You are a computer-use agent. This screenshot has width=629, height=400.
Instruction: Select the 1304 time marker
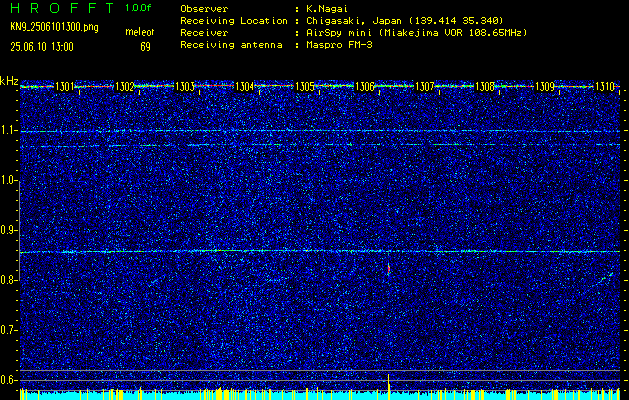click(245, 86)
